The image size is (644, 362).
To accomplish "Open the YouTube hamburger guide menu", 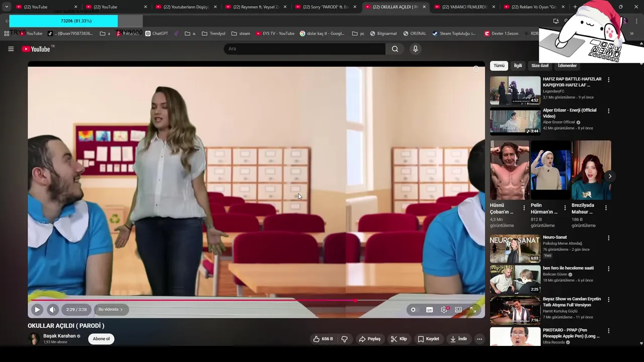I will coord(11,49).
